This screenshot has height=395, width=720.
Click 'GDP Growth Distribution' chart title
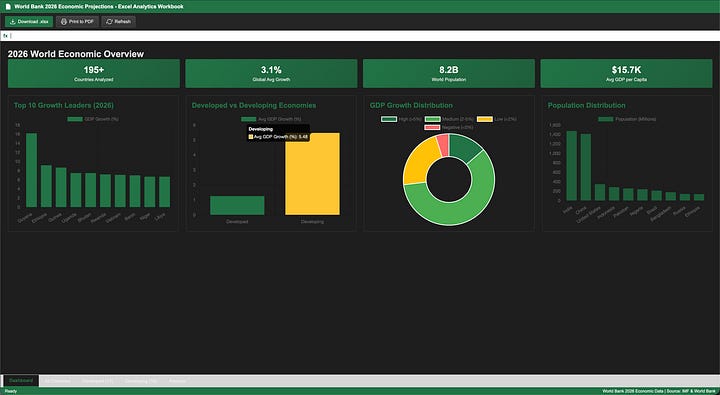411,105
